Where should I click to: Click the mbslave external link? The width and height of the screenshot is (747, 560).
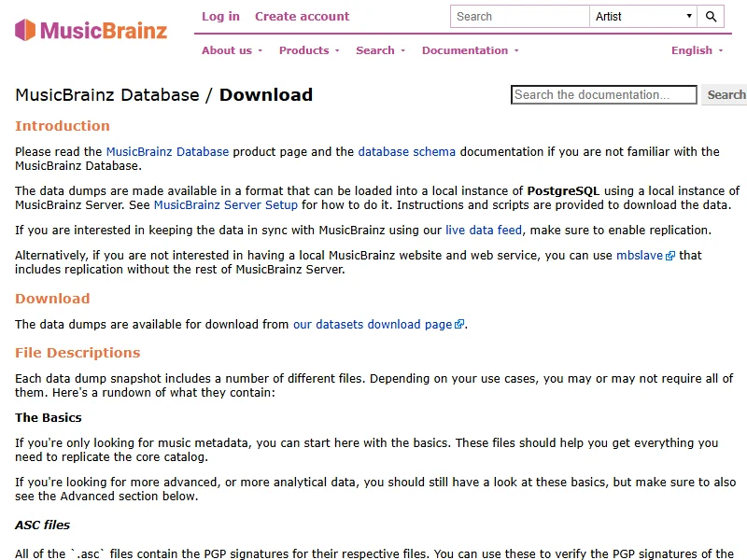[x=639, y=255]
